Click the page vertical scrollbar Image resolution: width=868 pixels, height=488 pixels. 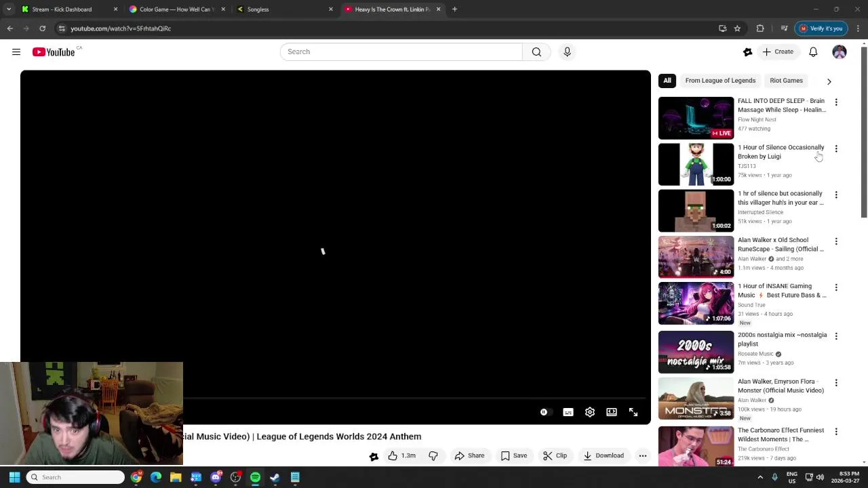point(864,132)
